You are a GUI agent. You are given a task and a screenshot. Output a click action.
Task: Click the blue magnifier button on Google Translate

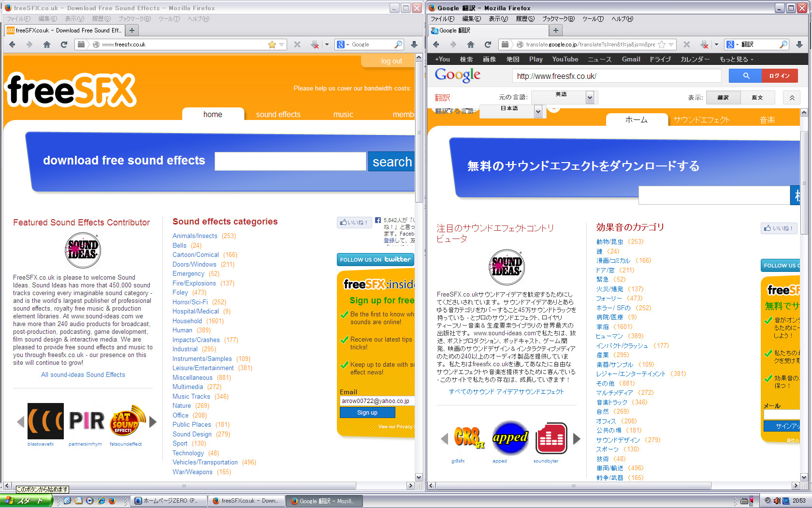[745, 76]
